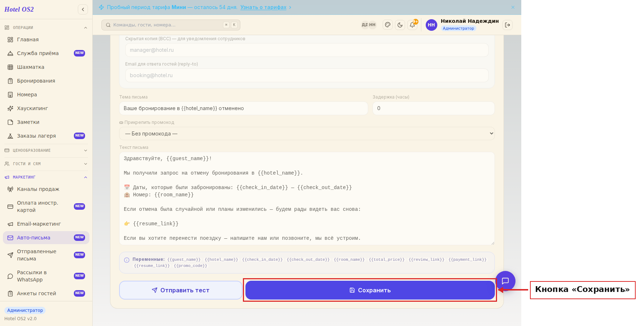
Task: Click the ДД НН badge in header
Action: (x=369, y=25)
